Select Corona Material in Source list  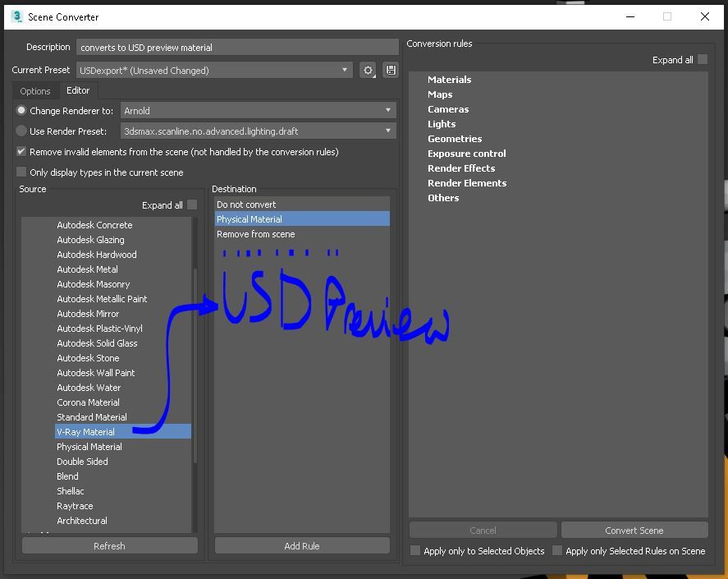coord(88,402)
